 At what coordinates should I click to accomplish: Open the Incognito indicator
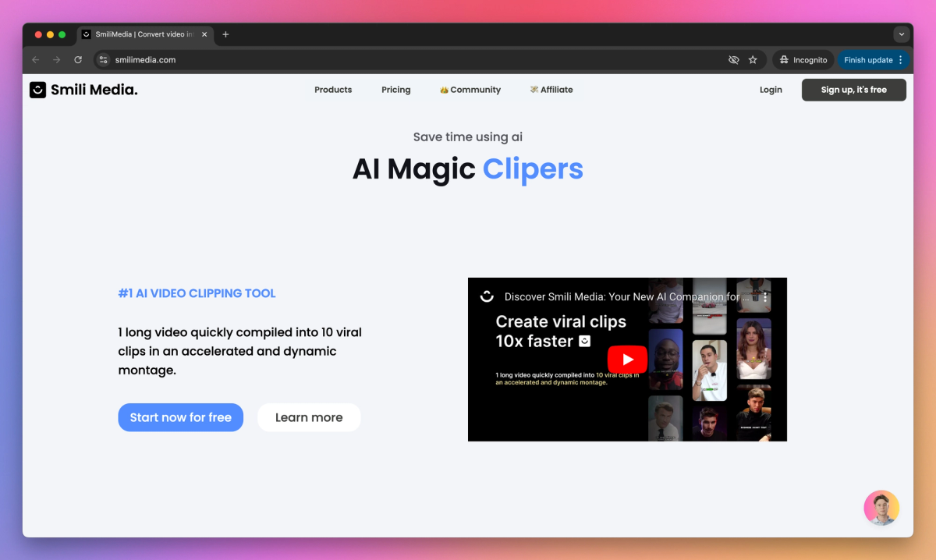pos(803,60)
